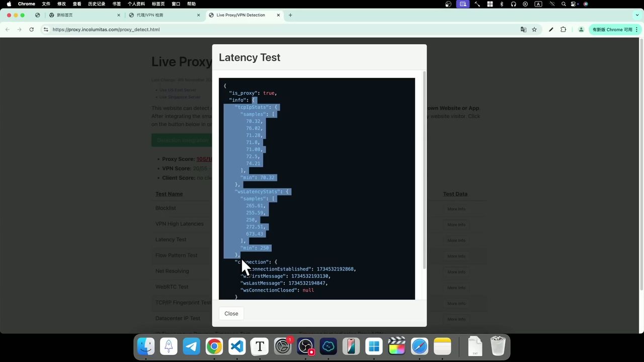
Task: Click the site information icon beside URL
Action: point(46,30)
